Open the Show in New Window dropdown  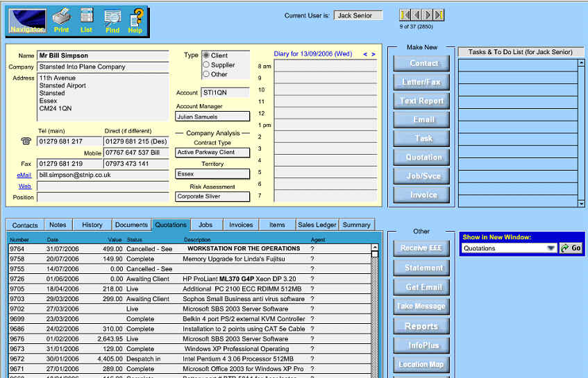pyautogui.click(x=508, y=248)
